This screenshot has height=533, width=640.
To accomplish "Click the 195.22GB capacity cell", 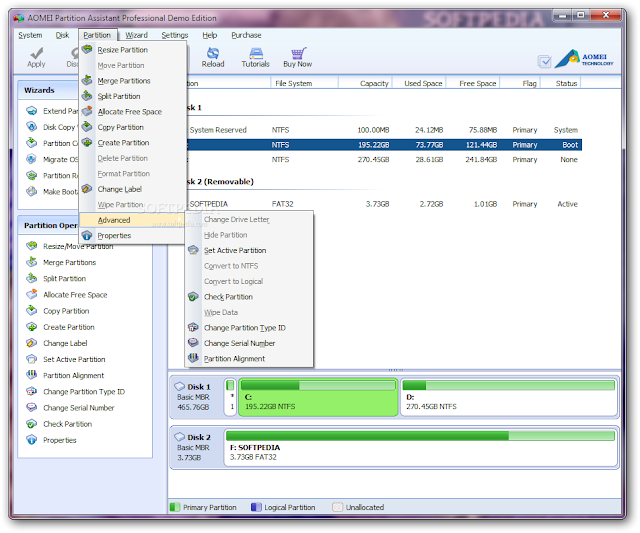I will click(373, 145).
